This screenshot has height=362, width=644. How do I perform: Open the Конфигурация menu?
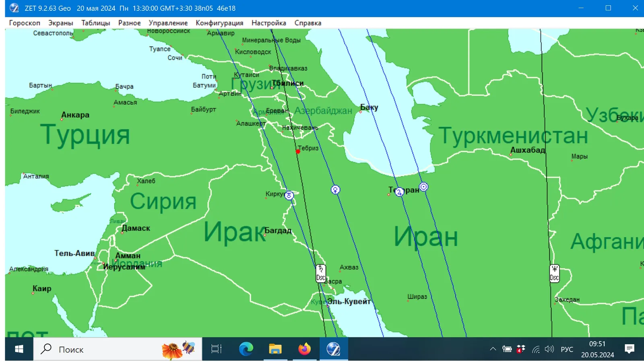pyautogui.click(x=219, y=23)
